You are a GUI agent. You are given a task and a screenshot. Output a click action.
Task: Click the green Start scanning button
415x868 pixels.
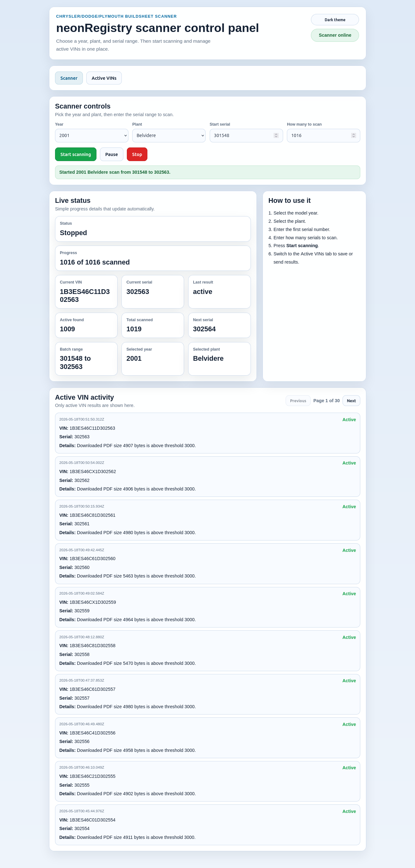point(76,154)
